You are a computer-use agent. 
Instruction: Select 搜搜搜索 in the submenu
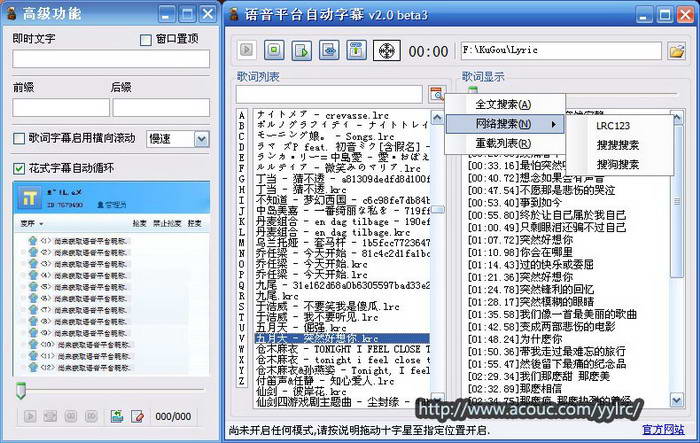pos(618,145)
